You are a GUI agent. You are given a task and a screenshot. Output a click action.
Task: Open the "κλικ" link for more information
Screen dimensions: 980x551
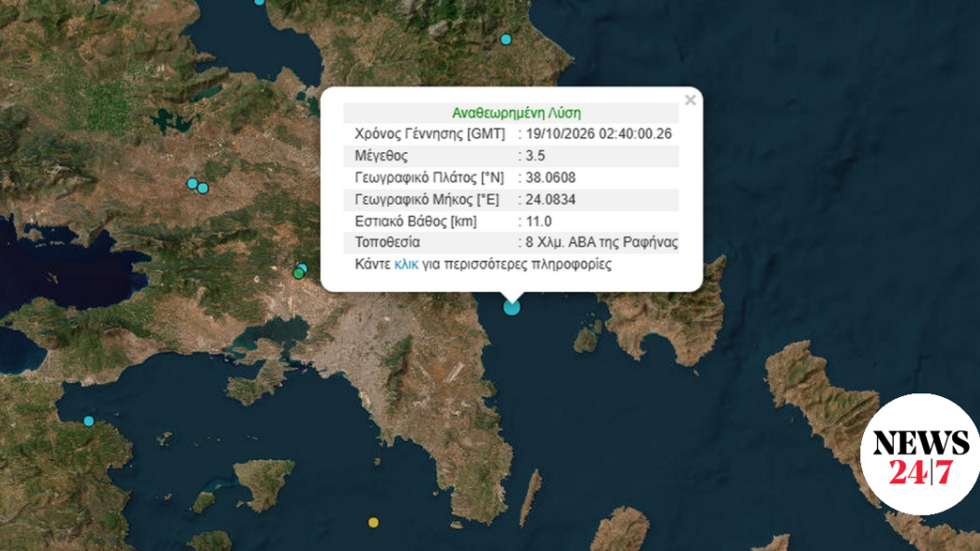(406, 264)
